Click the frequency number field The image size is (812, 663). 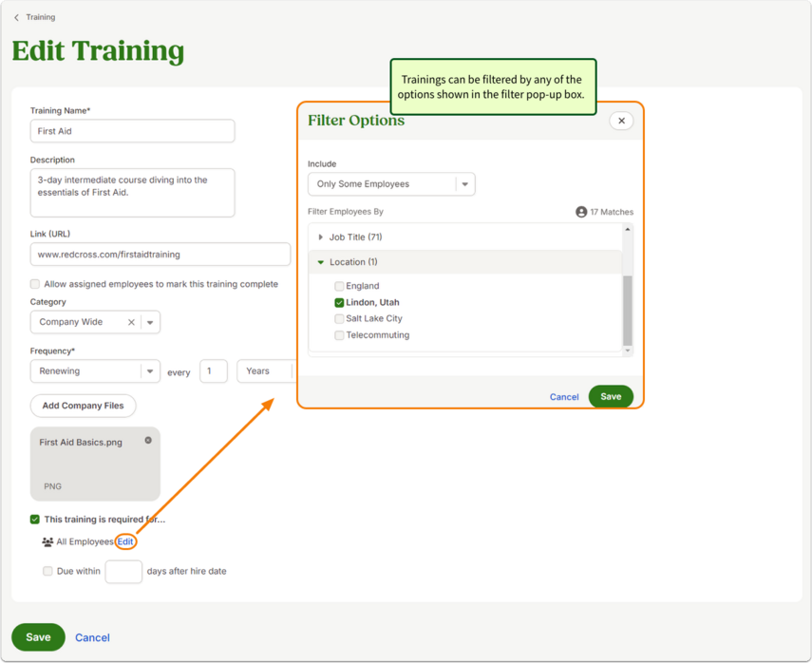click(x=214, y=371)
